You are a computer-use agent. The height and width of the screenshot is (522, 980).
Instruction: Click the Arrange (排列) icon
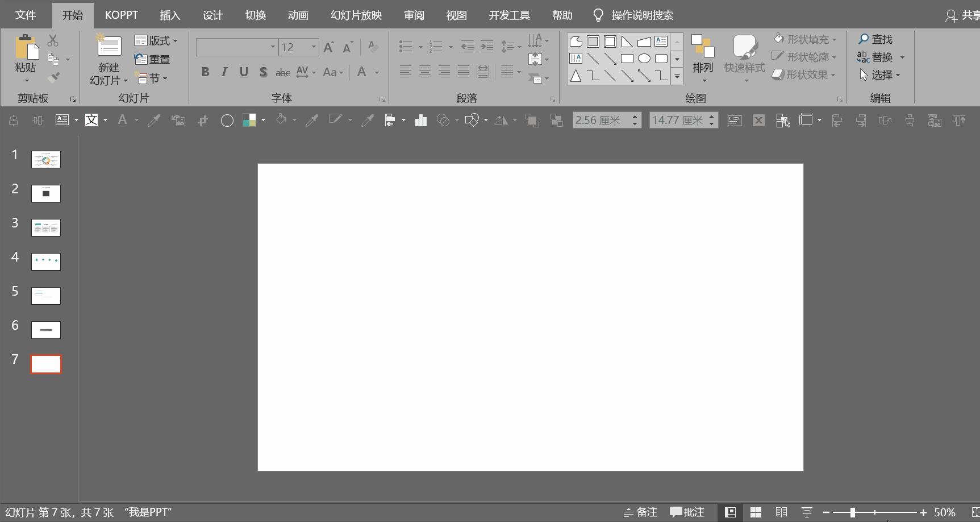coord(703,47)
